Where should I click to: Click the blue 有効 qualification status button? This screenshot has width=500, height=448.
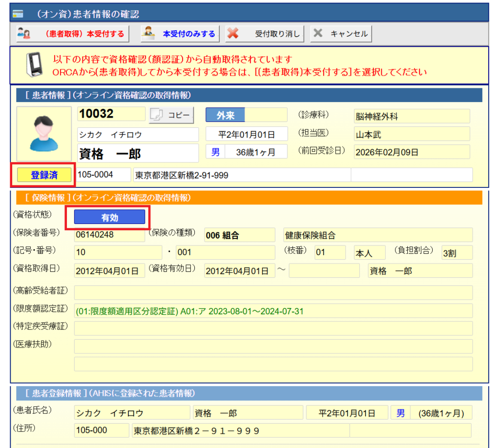point(110,218)
